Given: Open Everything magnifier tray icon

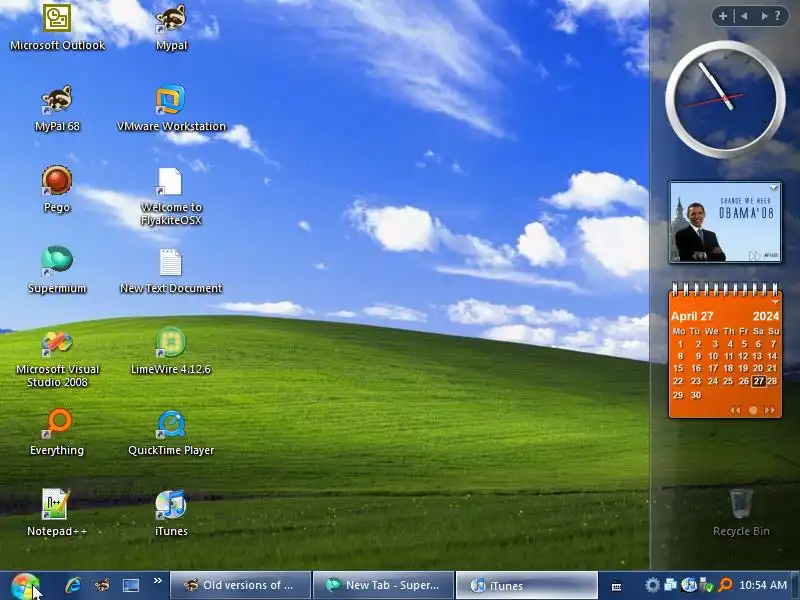Looking at the screenshot, I should click(725, 585).
